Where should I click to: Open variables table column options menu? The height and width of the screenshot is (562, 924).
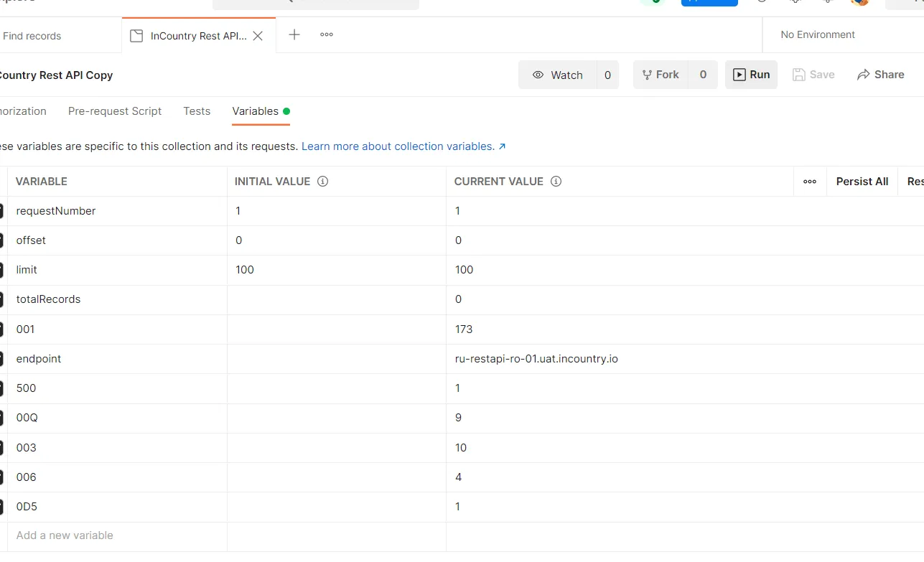[810, 182]
